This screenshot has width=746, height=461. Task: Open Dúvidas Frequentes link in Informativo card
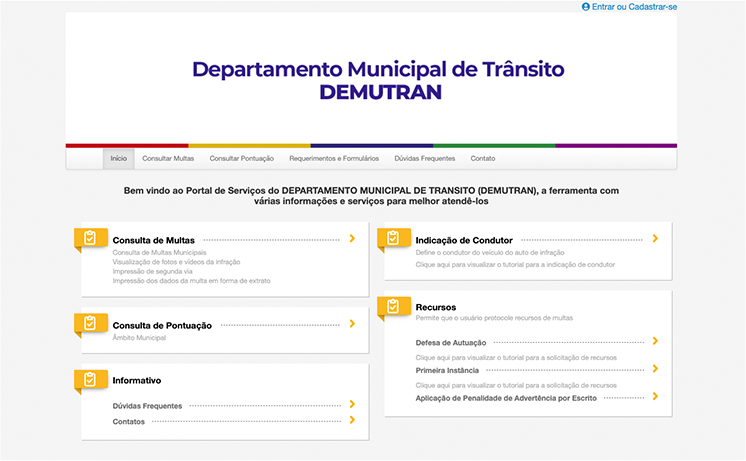click(147, 406)
